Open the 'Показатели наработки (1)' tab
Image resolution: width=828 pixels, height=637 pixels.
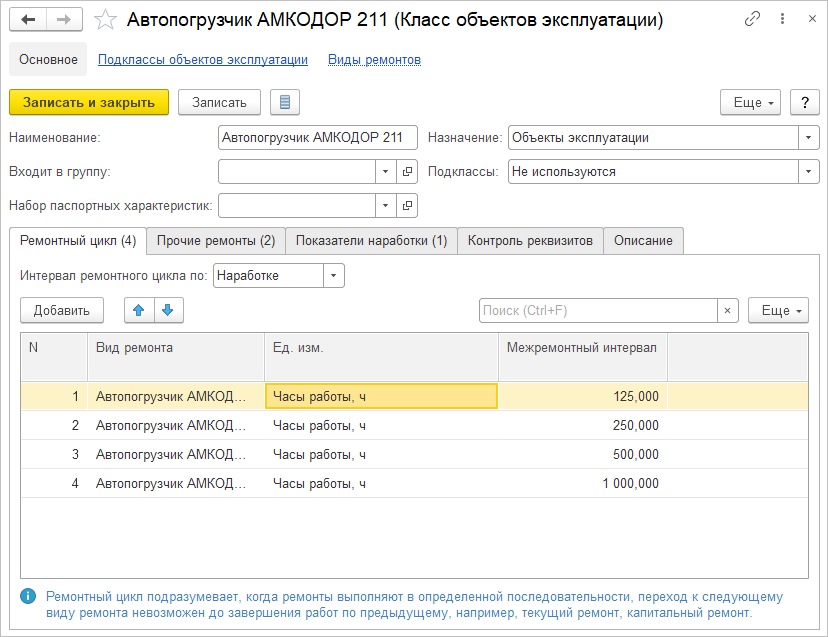pyautogui.click(x=371, y=240)
